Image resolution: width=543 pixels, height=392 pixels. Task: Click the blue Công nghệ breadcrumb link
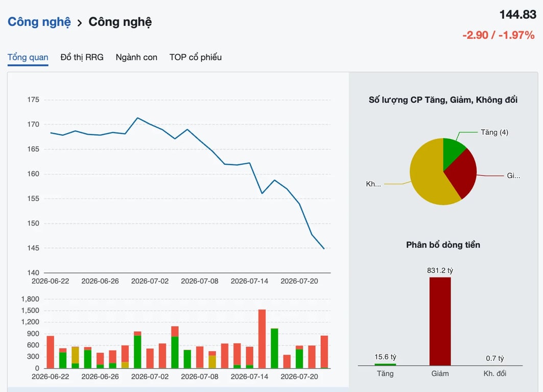[x=39, y=21]
